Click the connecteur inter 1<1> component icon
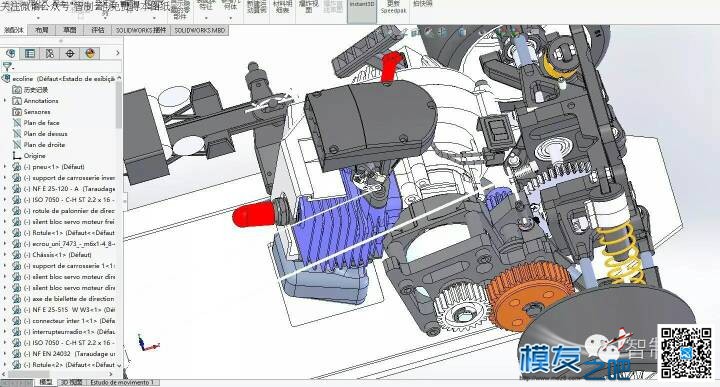Image resolution: width=720 pixels, height=387 pixels. (17, 321)
